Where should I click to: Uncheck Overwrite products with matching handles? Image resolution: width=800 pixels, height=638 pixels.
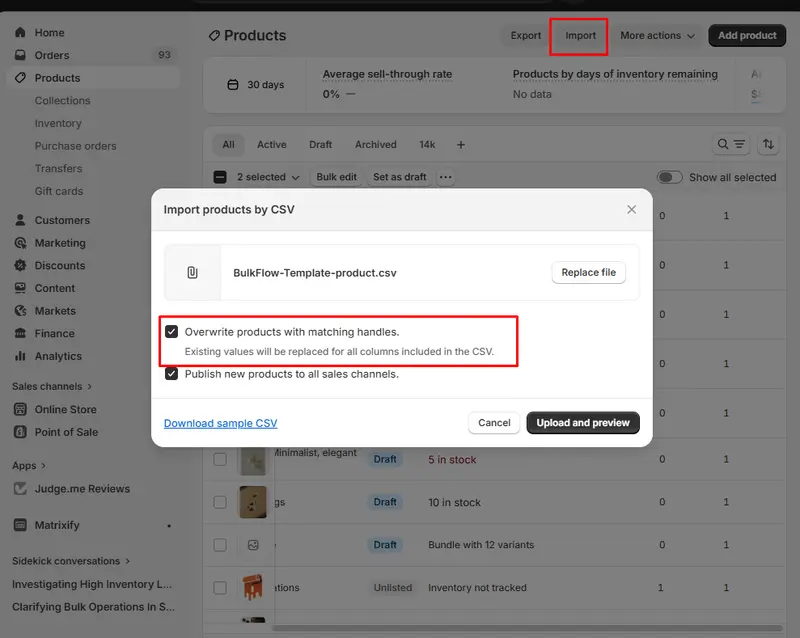(x=172, y=332)
